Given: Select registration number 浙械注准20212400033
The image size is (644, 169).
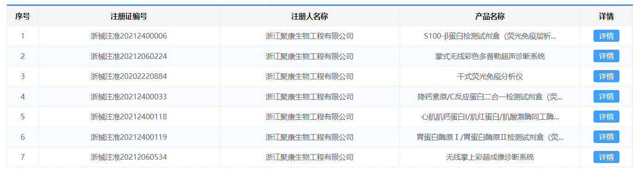Looking at the screenshot, I should (129, 97).
